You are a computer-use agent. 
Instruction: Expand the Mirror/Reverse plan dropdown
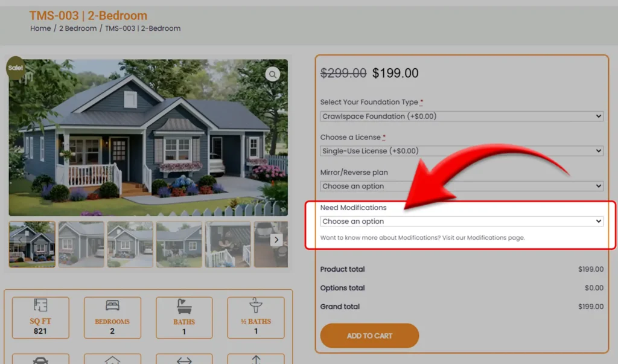point(462,186)
